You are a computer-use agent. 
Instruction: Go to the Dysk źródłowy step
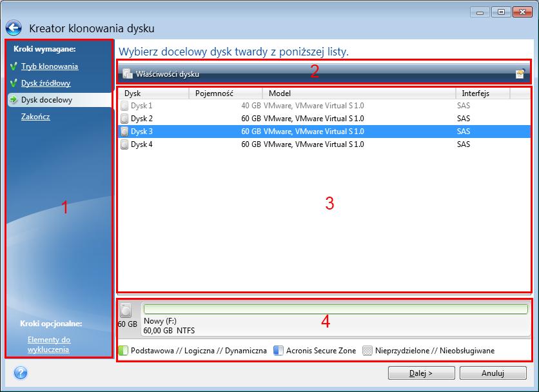(46, 83)
